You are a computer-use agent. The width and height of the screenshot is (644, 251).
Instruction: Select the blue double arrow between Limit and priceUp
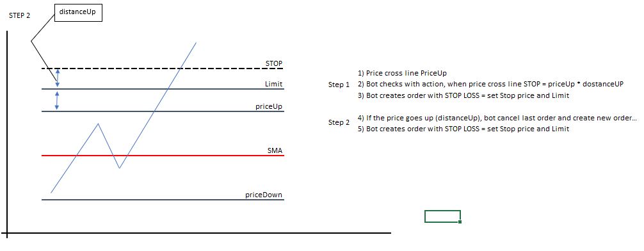58,101
